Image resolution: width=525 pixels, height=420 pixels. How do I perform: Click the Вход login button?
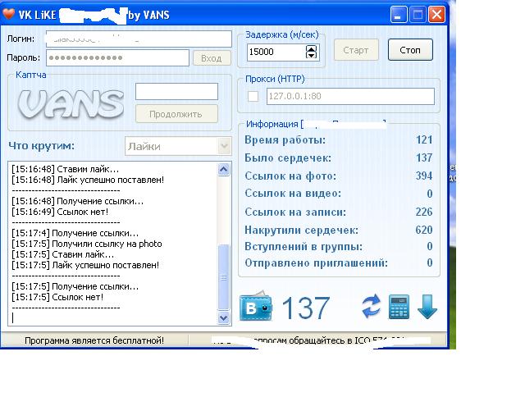pos(212,58)
